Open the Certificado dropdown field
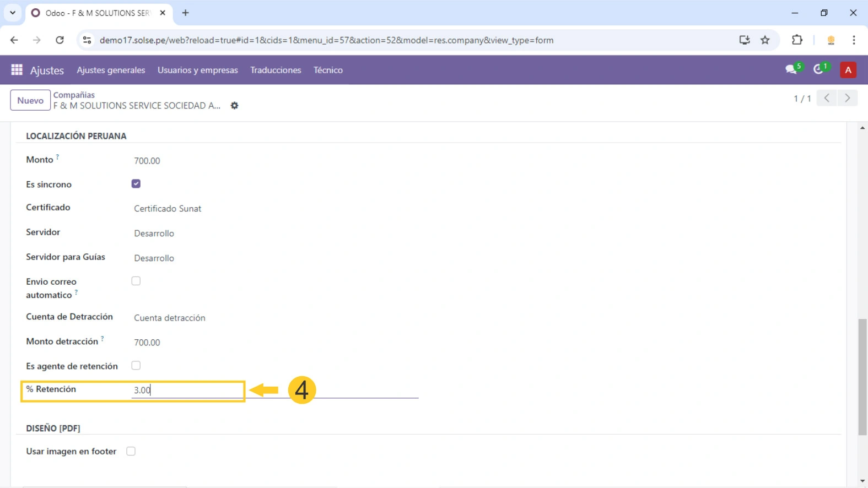Screen dimensions: 868x488 [x=220, y=209]
